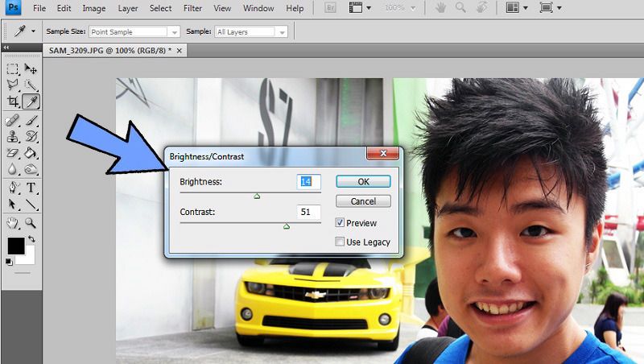Cancel the Brightness/Contrast dialog
Image resolution: width=644 pixels, height=364 pixels.
click(x=363, y=201)
